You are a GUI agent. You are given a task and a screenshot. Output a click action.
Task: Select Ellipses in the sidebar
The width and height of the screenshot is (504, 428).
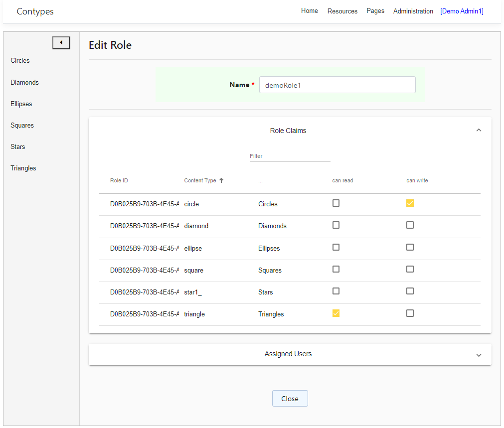click(21, 104)
